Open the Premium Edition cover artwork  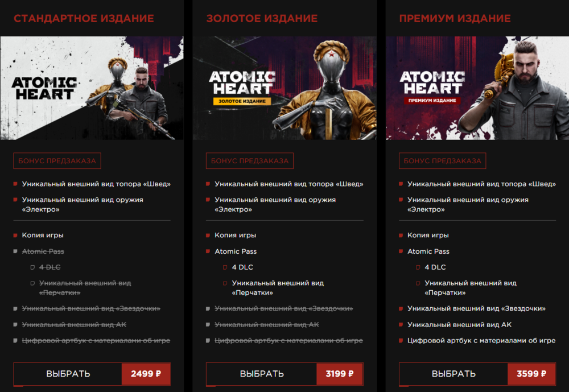pyautogui.click(x=477, y=88)
